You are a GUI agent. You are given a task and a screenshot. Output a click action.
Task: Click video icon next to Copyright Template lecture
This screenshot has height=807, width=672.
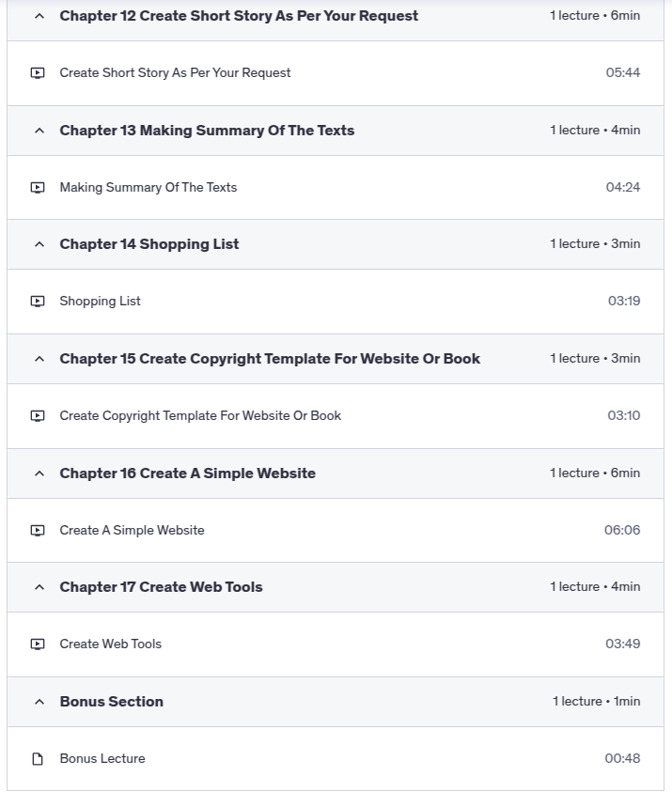tap(38, 416)
